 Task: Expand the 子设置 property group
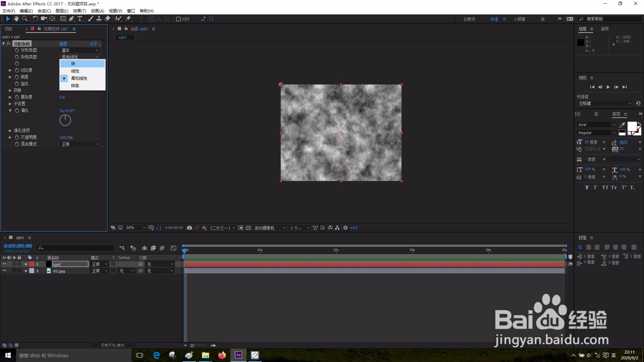click(x=10, y=104)
